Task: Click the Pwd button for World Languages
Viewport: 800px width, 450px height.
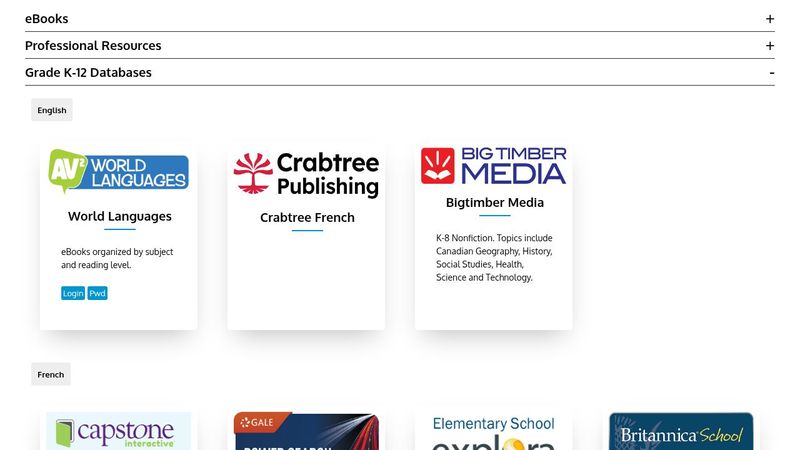Action: click(97, 293)
